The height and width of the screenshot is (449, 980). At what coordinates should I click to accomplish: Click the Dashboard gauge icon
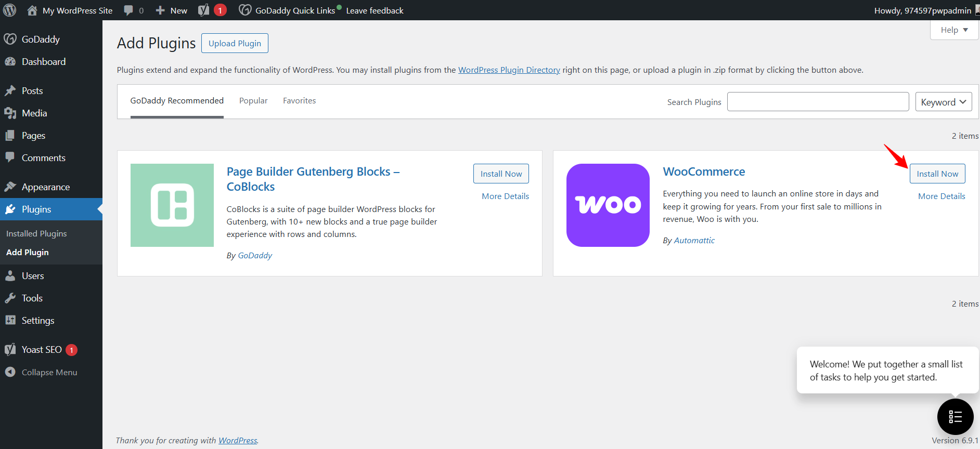click(10, 61)
